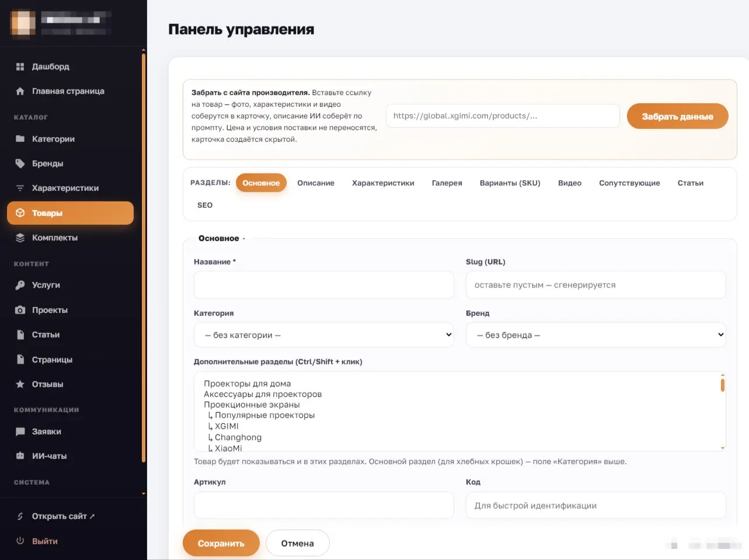Open the Дашборд grid icon
Screen dimensions: 749x560
[x=20, y=67]
